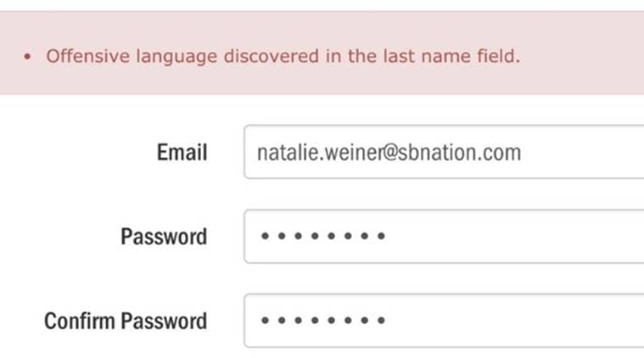The image size is (644, 358).
Task: Click the offensive language error message
Action: pos(282,57)
